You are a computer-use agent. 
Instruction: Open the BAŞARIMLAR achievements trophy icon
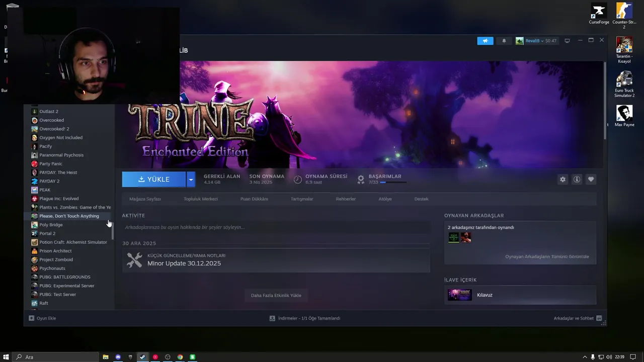click(361, 179)
